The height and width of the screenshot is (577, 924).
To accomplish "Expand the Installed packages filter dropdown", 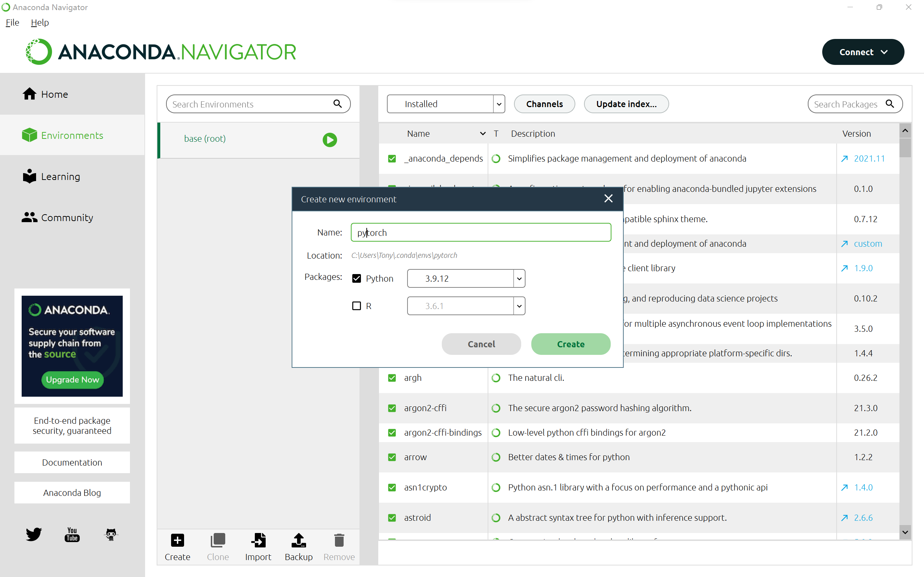I will [x=499, y=104].
